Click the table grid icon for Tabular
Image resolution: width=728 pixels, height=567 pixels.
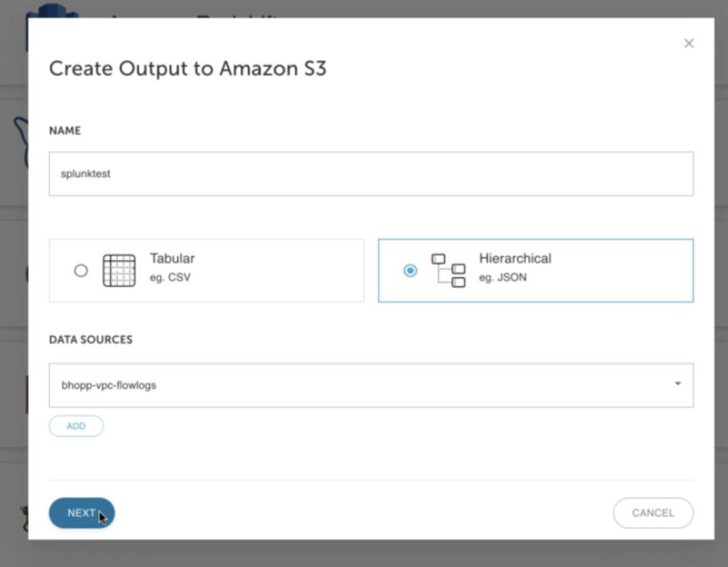click(x=119, y=270)
